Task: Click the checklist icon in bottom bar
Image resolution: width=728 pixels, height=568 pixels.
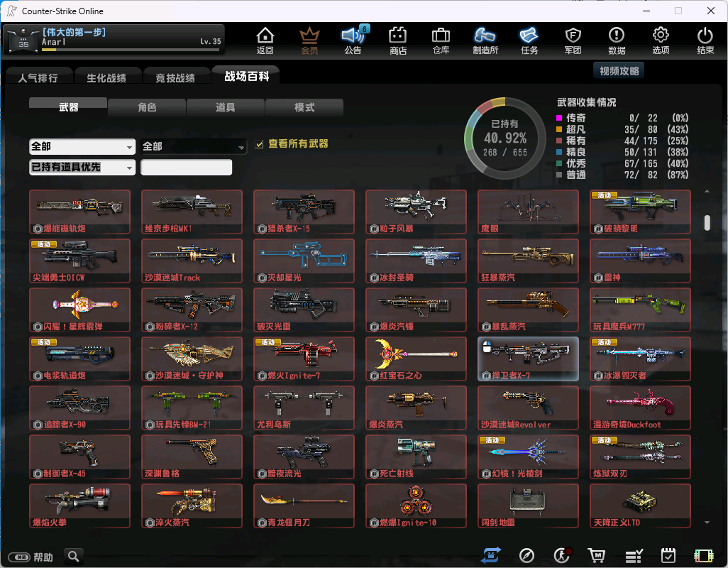Action: click(x=634, y=555)
